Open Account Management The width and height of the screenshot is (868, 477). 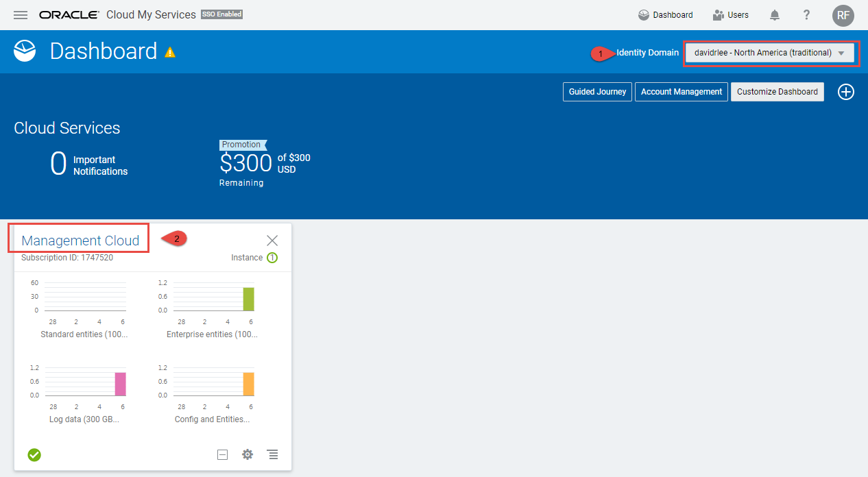pyautogui.click(x=682, y=92)
